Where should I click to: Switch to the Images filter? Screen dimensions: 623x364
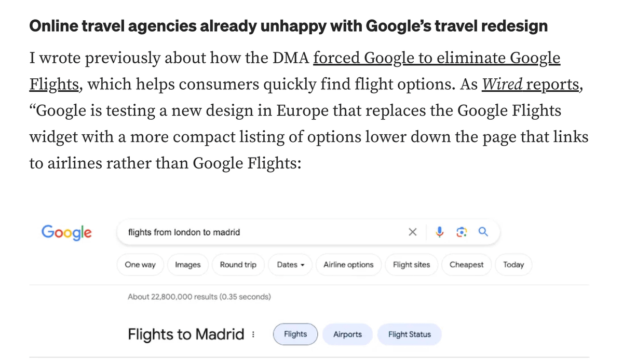(188, 264)
